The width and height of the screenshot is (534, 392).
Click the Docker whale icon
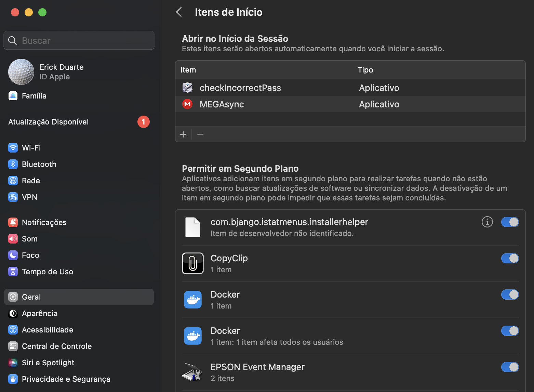193,299
